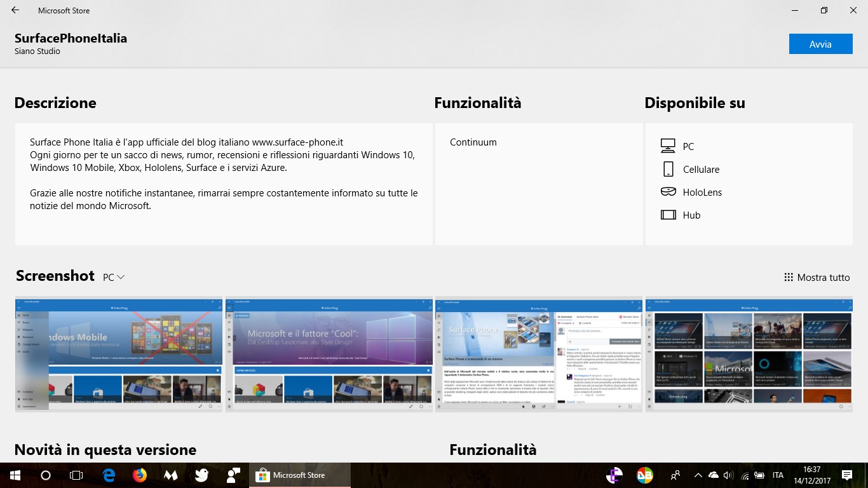Image resolution: width=868 pixels, height=488 pixels.
Task: Open the 'Microsoft e il fattore Cool' screenshot
Action: [x=329, y=355]
